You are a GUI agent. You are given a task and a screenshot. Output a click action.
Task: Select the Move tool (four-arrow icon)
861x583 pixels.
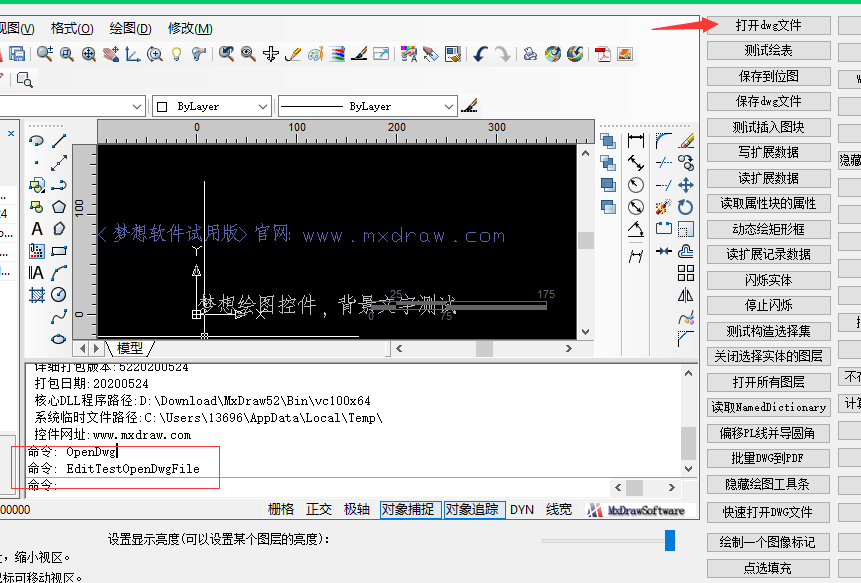[685, 186]
